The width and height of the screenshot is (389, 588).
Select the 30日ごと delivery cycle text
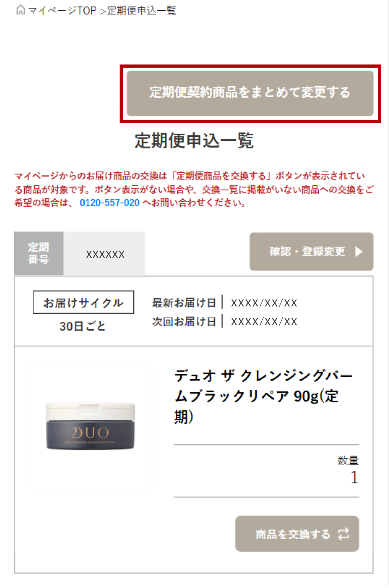pos(83,326)
